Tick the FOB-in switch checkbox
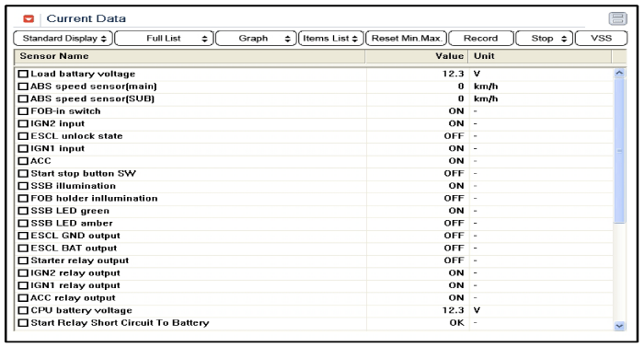Screen dimensions: 644x347 click(23, 111)
